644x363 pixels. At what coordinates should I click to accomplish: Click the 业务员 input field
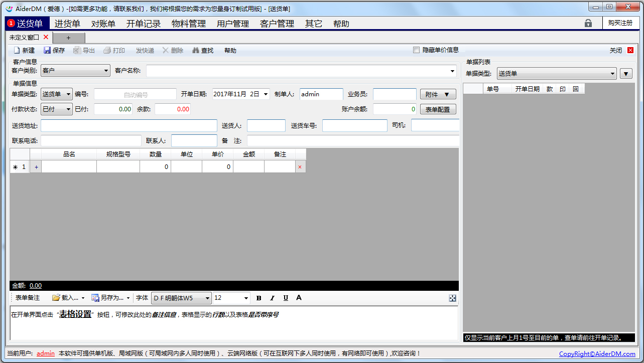pyautogui.click(x=395, y=94)
